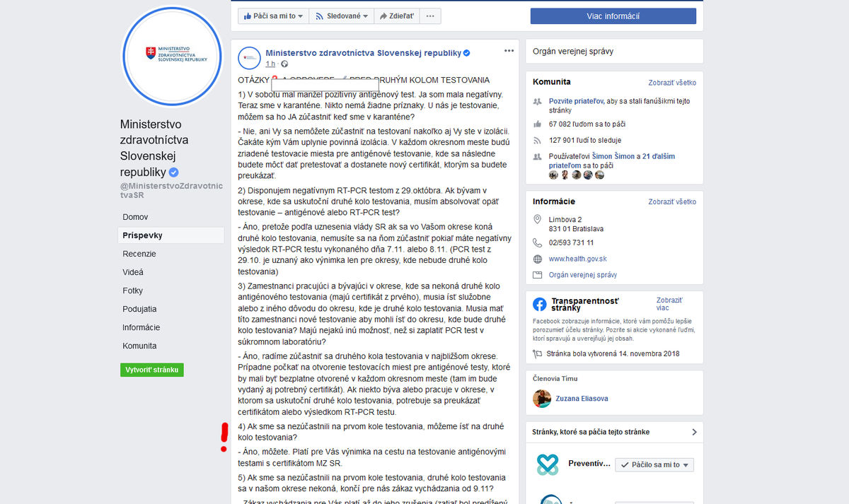Click the three-dots post options icon
This screenshot has width=849, height=504.
point(509,51)
